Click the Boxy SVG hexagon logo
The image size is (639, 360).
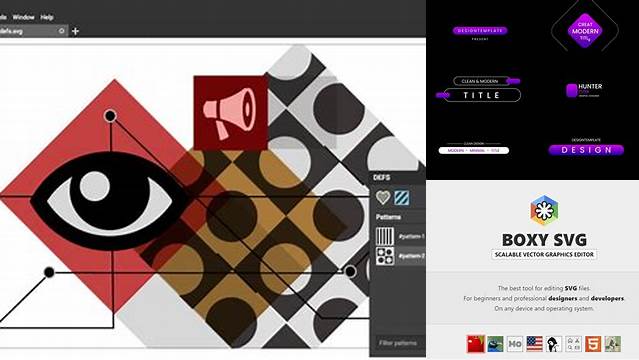point(544,210)
